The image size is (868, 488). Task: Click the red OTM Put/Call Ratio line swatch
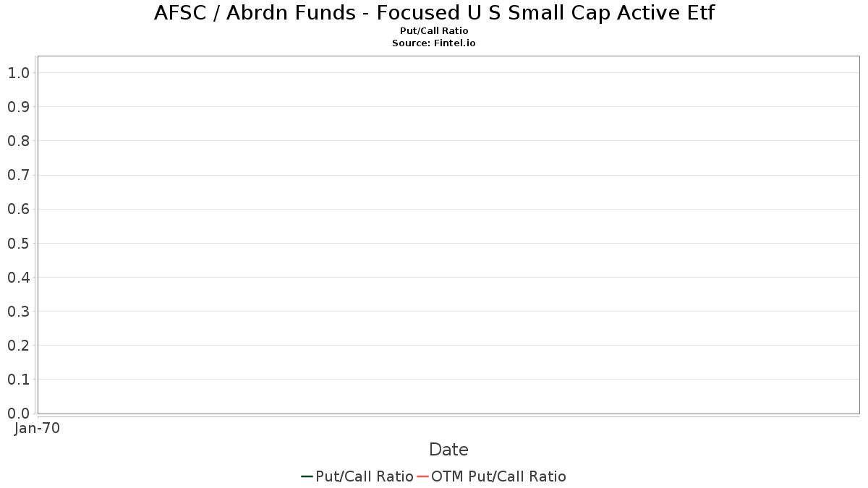coord(423,476)
